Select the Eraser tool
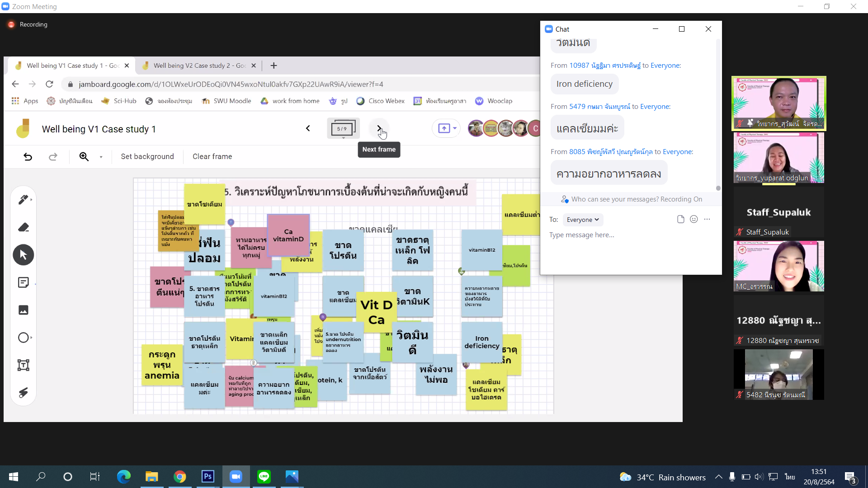Viewport: 868px width, 488px height. click(23, 227)
